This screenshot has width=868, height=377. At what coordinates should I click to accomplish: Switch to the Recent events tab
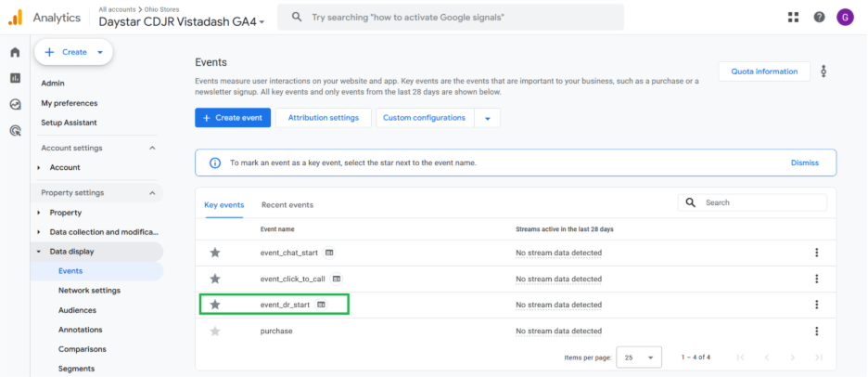coord(287,205)
